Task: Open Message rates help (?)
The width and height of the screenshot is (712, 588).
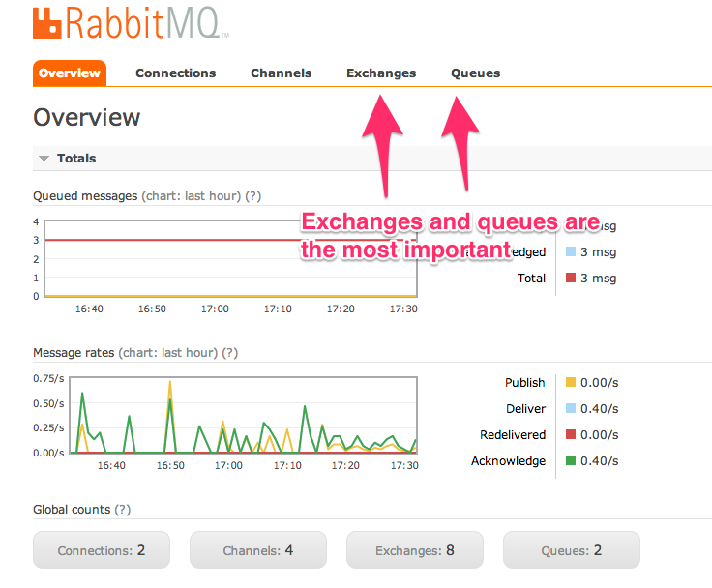Action: 230,353
